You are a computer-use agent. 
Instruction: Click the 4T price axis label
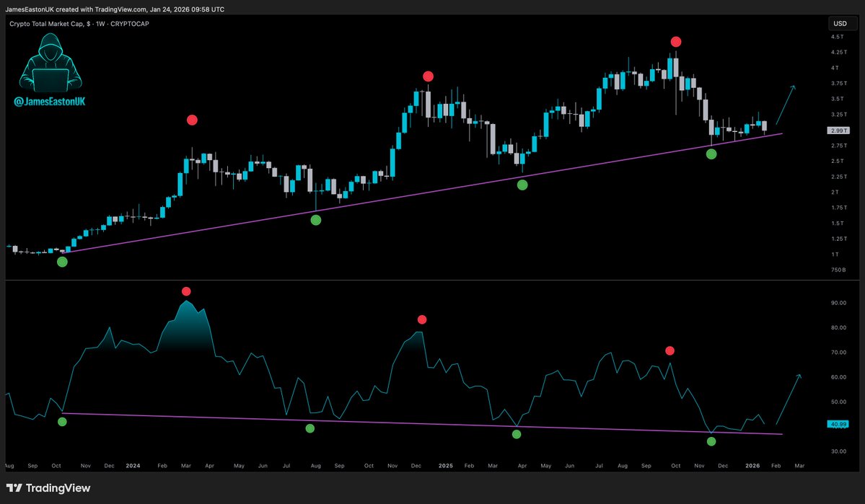(x=835, y=68)
